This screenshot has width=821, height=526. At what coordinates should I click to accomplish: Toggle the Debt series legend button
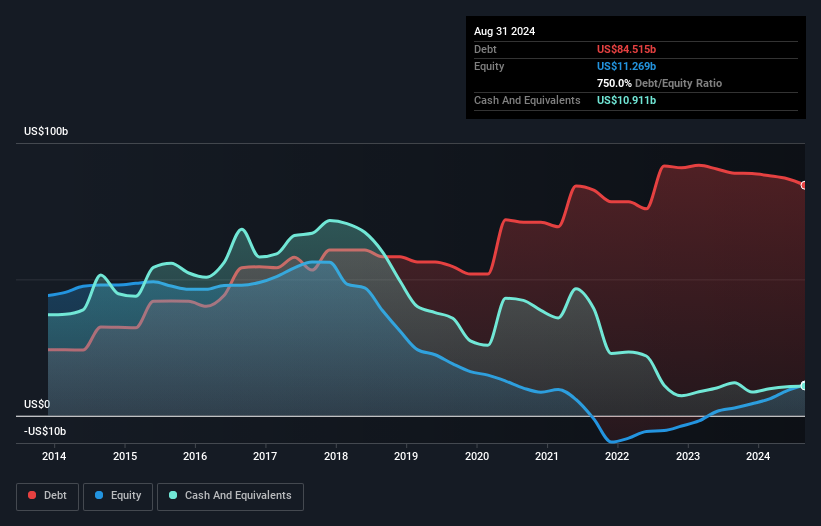[x=48, y=496]
